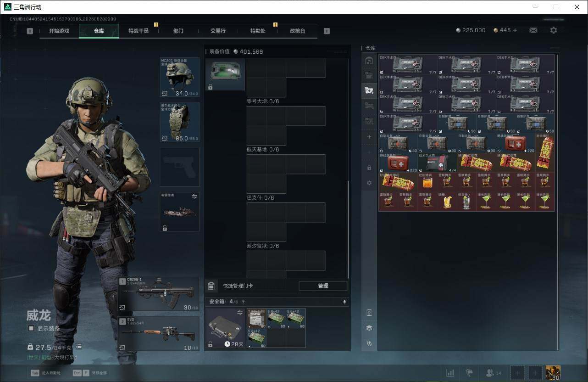Click the operator name 威龙
The image size is (588, 382).
click(39, 315)
